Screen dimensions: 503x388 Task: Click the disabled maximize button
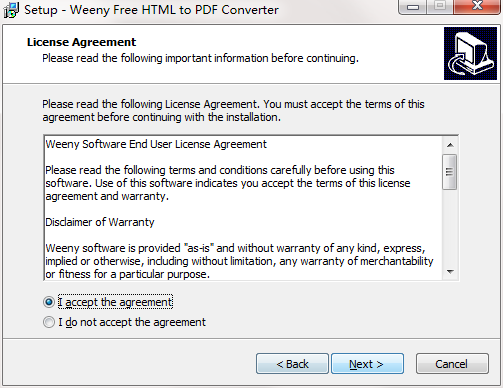click(440, 6)
